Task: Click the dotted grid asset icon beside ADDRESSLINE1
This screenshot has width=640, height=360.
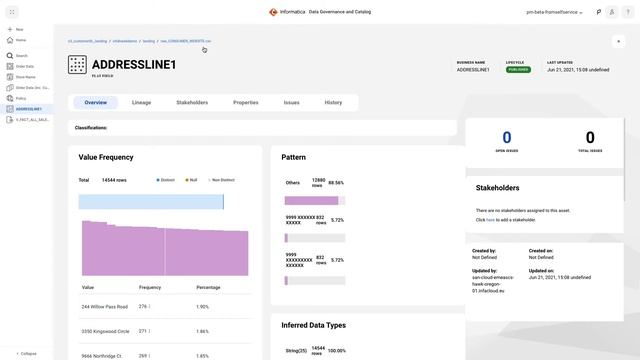Action: pyautogui.click(x=77, y=64)
